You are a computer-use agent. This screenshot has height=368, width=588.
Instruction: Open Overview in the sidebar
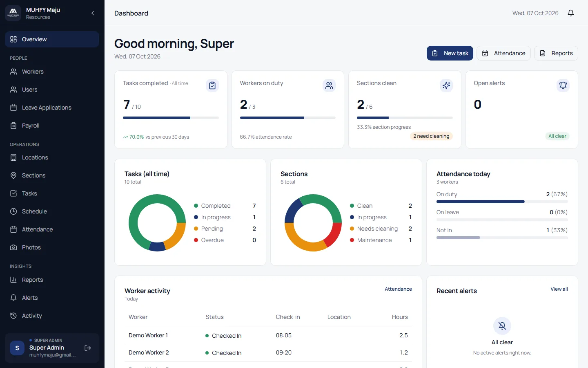pos(52,39)
